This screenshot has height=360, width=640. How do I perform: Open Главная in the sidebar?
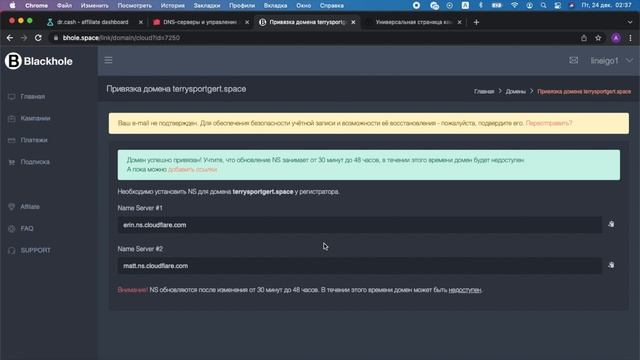[33, 97]
